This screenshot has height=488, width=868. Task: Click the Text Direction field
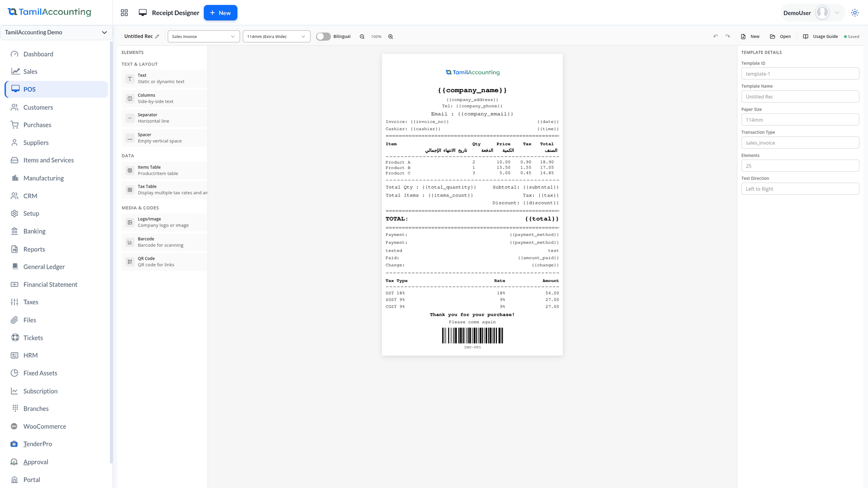pyautogui.click(x=800, y=189)
